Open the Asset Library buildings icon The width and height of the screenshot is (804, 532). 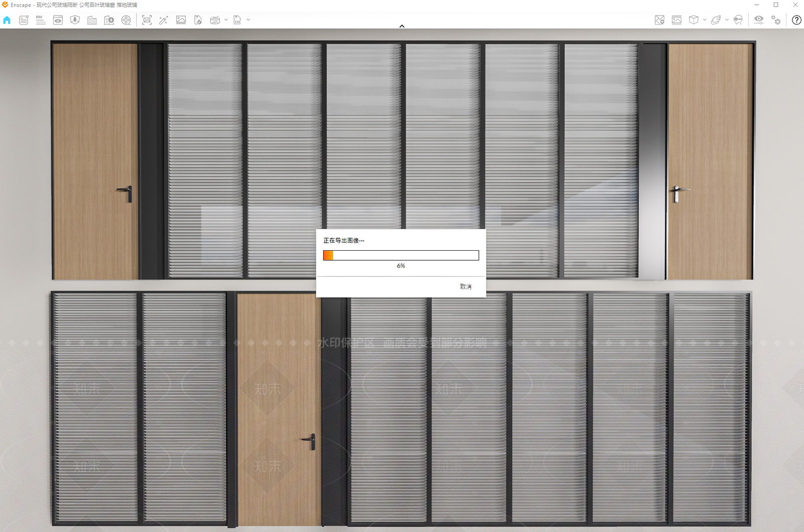pyautogui.click(x=92, y=20)
